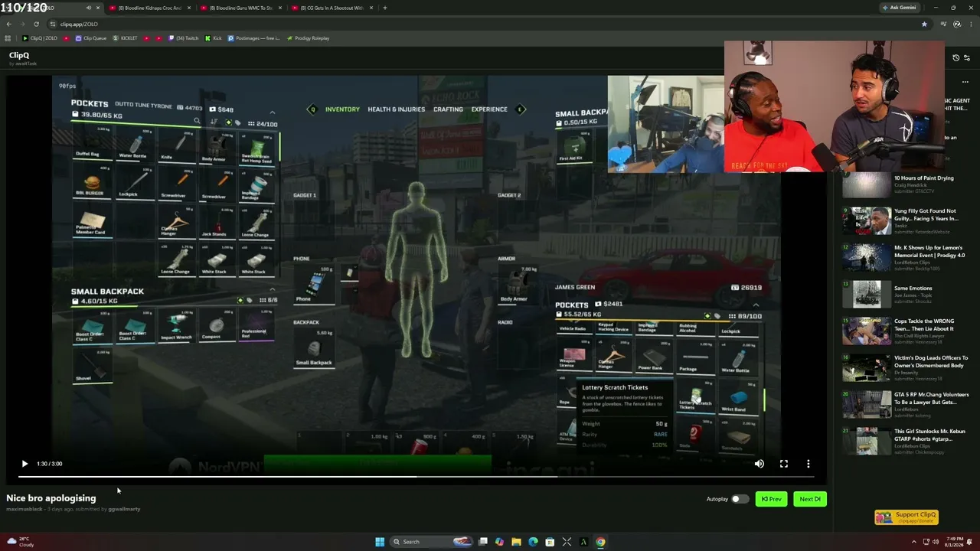Open the 'ClipQ | ZOLO' bookmark
The width and height of the screenshot is (980, 551).
40,38
